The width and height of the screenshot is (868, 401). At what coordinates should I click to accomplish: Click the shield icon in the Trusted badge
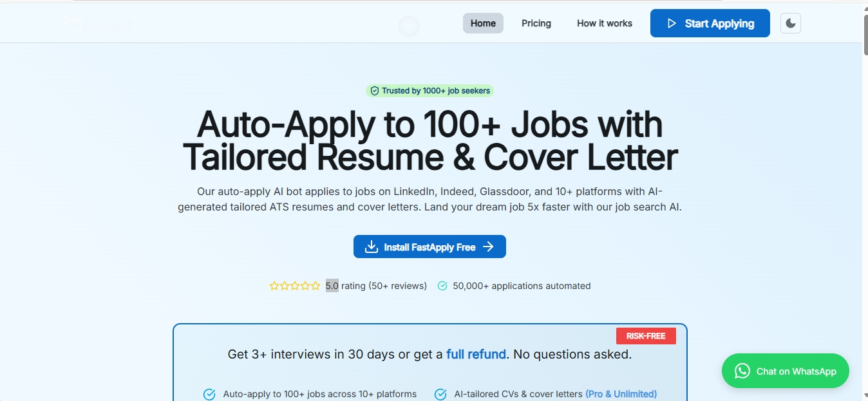coord(374,91)
